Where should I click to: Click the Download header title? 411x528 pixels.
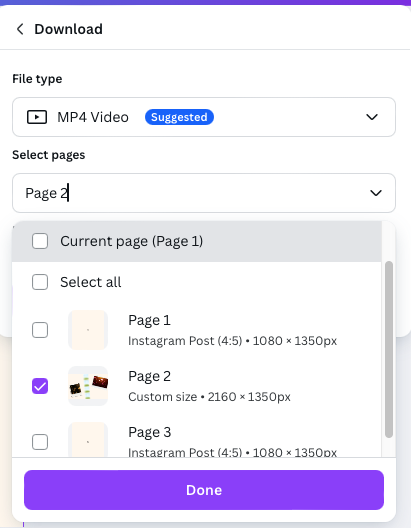click(x=68, y=29)
